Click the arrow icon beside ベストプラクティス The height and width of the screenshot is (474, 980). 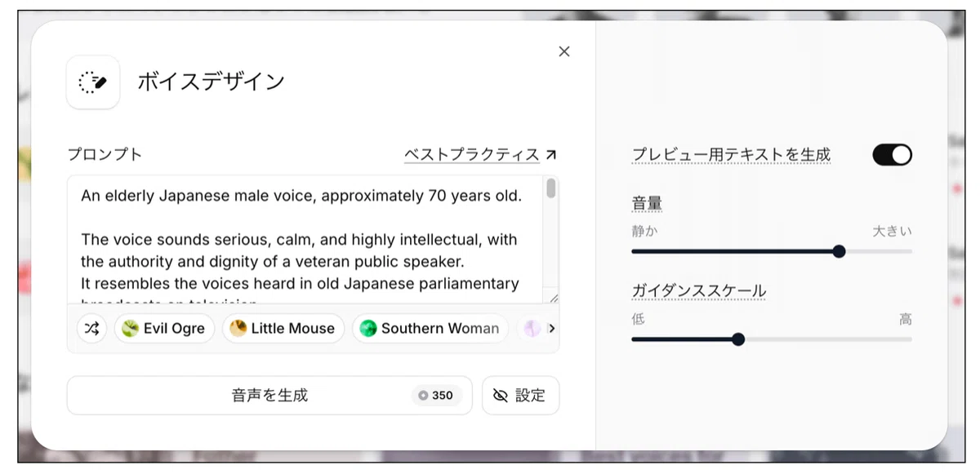[x=551, y=154]
